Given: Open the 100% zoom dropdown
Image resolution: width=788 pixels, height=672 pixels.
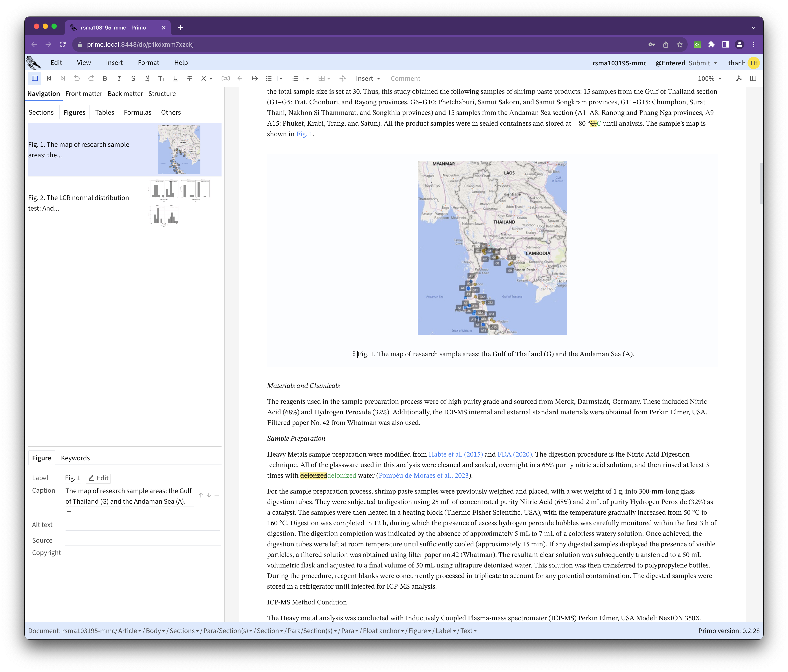Looking at the screenshot, I should coord(709,78).
